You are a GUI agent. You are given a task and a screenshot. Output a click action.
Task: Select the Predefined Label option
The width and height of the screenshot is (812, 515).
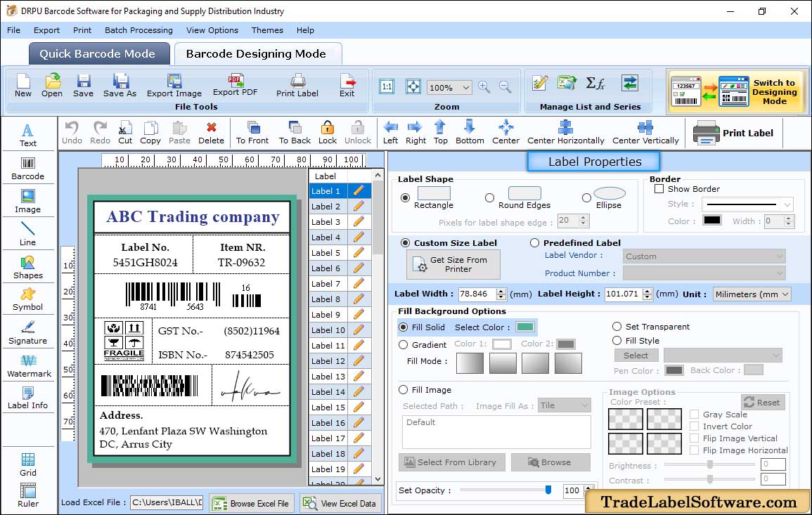tap(534, 243)
